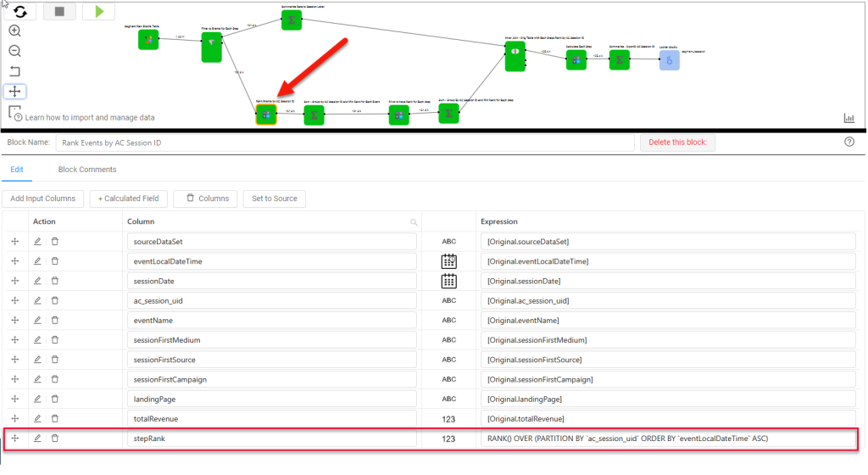
Task: Click the trash Columns button
Action: [205, 198]
